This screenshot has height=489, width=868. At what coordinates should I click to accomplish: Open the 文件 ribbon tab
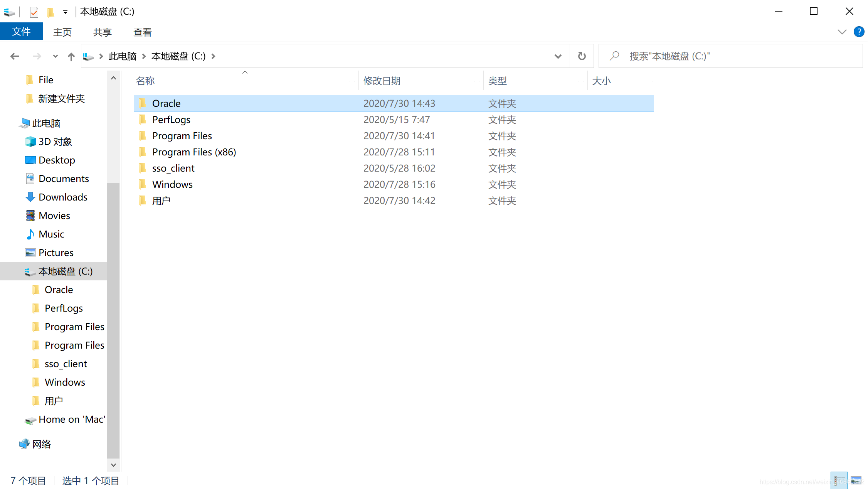click(21, 32)
